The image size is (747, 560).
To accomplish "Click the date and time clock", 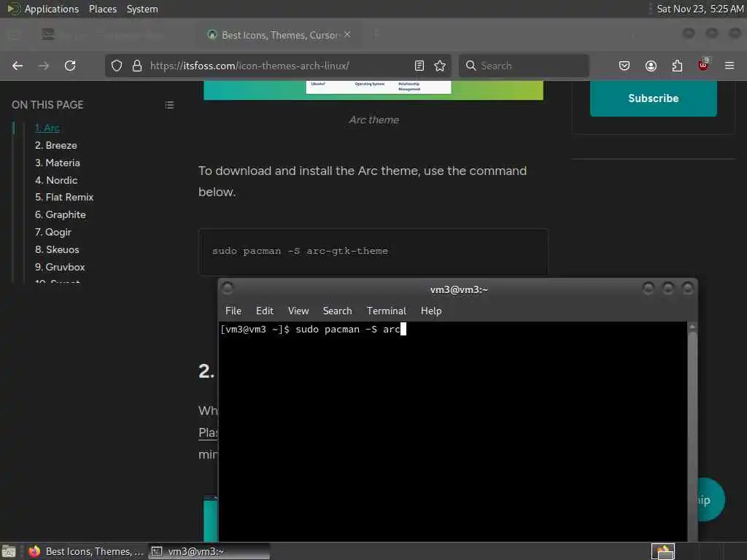I will 700,9.
